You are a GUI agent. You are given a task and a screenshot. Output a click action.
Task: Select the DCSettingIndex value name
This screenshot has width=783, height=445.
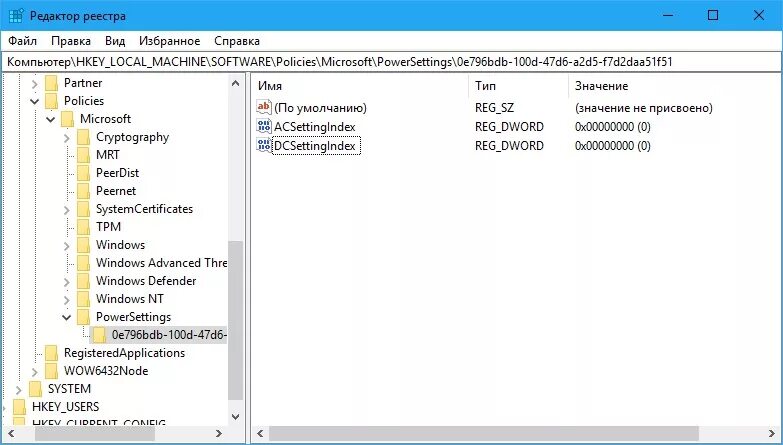point(316,146)
